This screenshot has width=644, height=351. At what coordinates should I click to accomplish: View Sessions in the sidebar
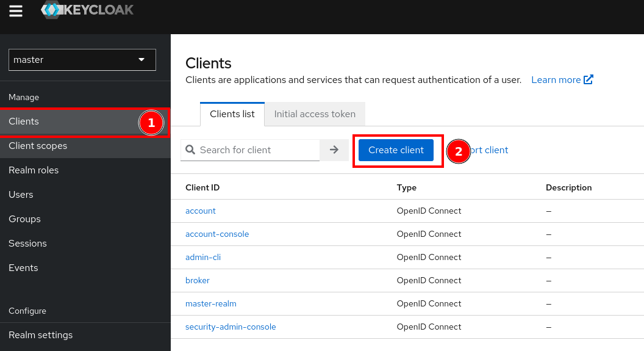click(27, 244)
